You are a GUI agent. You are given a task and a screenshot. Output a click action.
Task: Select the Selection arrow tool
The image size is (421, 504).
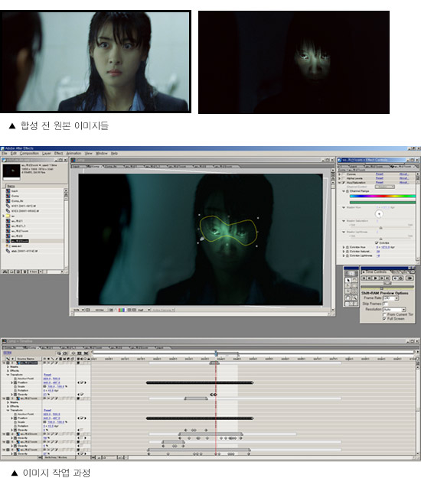348,280
